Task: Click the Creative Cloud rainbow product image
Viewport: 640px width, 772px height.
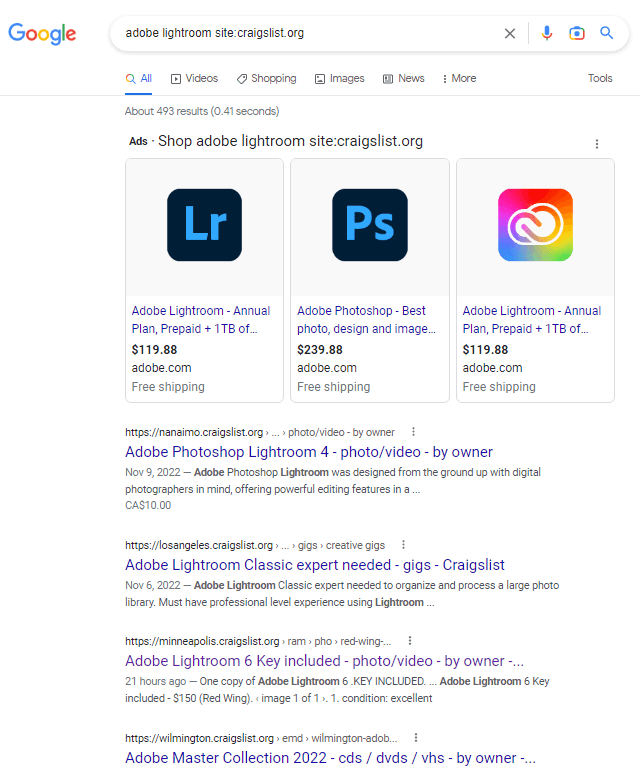Action: point(535,225)
